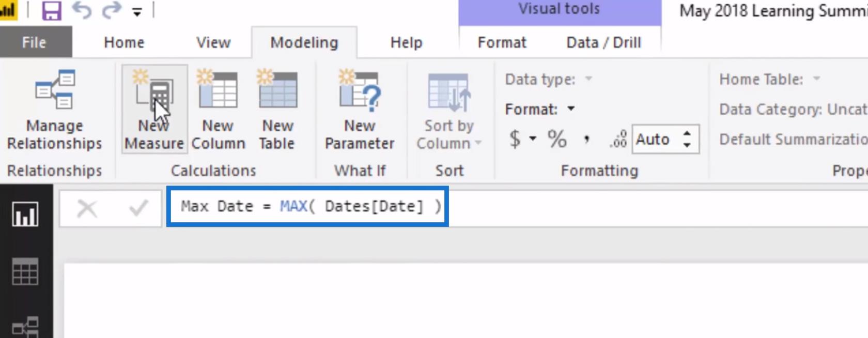The height and width of the screenshot is (338, 868).
Task: Open the currency symbol dropdown arrow
Action: coord(532,139)
